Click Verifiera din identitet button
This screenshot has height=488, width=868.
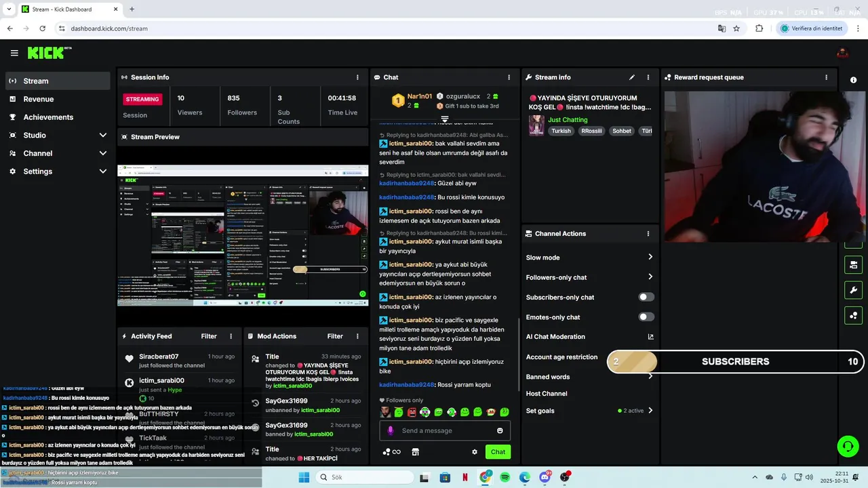[x=812, y=28]
